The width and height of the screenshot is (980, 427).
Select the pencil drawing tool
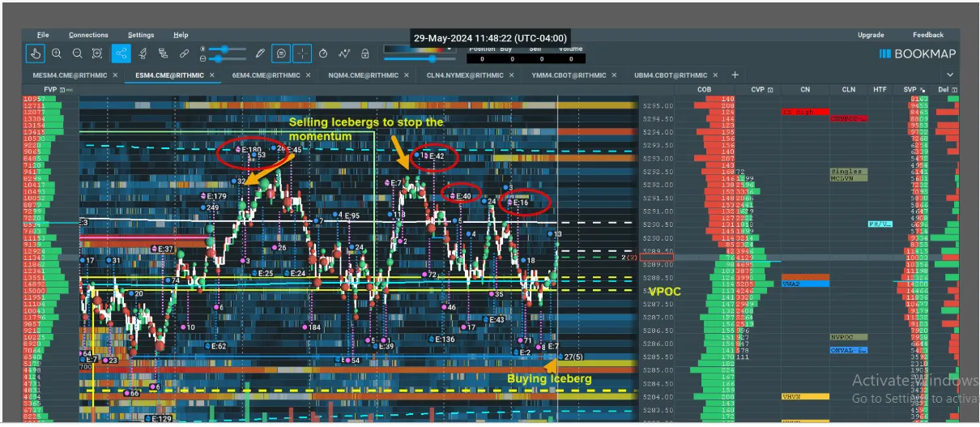coord(260,53)
